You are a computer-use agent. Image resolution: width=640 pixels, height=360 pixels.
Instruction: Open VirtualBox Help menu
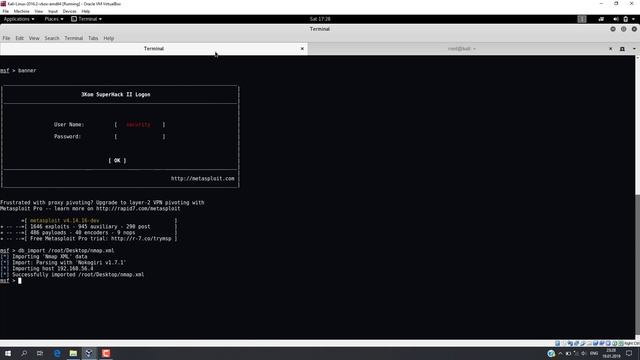pyautogui.click(x=86, y=11)
